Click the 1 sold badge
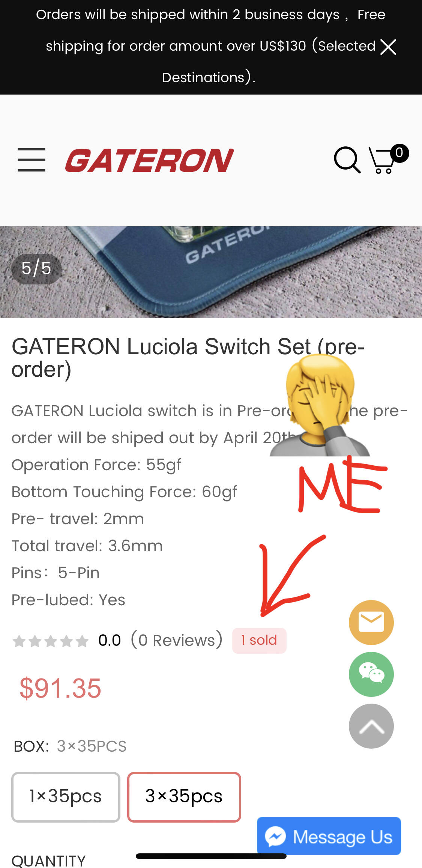Screen dimensions: 422x868 coord(259,640)
